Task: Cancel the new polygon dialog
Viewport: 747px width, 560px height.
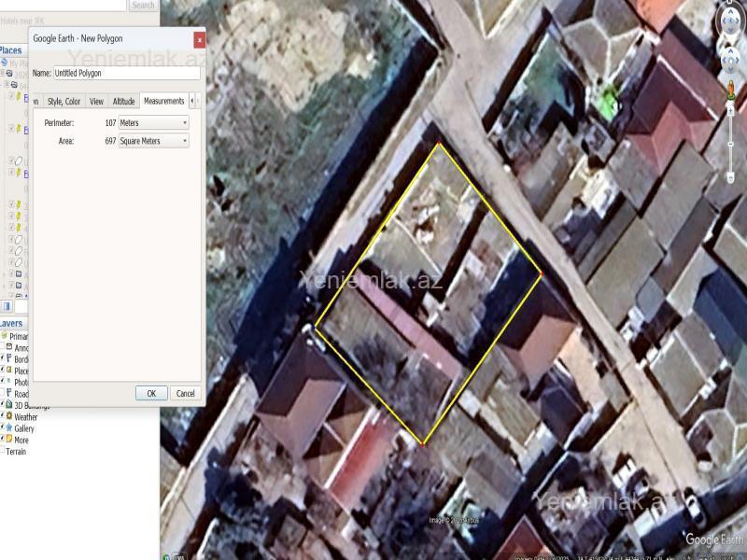Action: [185, 393]
